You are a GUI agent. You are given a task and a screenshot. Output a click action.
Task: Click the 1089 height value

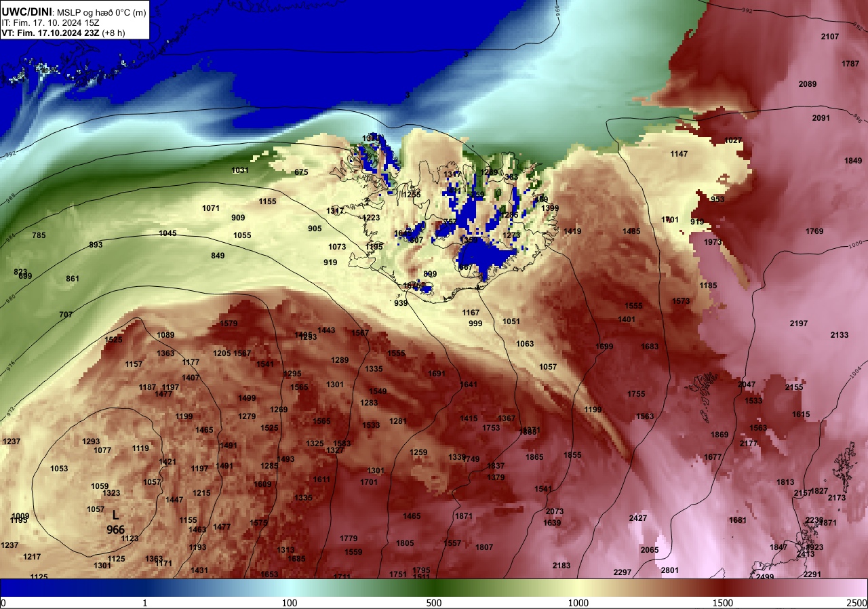tap(165, 335)
